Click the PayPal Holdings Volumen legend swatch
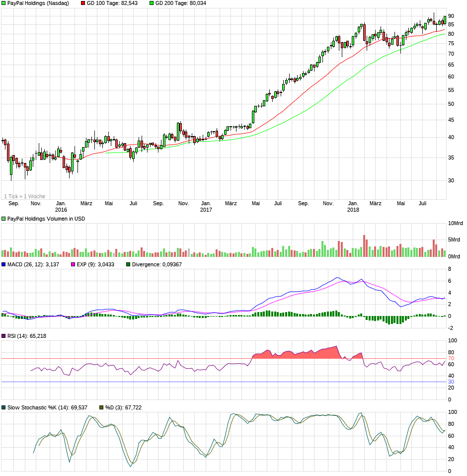The width and height of the screenshot is (467, 476). point(3,219)
